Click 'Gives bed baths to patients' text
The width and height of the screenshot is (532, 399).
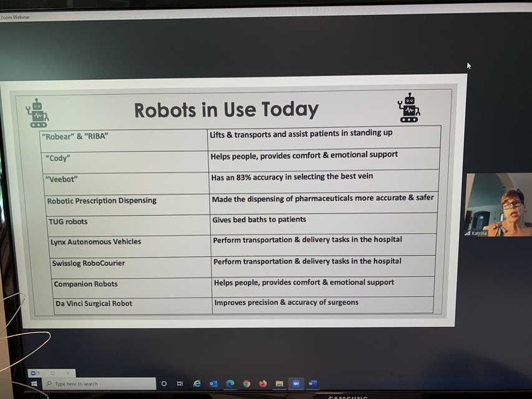pyautogui.click(x=259, y=219)
